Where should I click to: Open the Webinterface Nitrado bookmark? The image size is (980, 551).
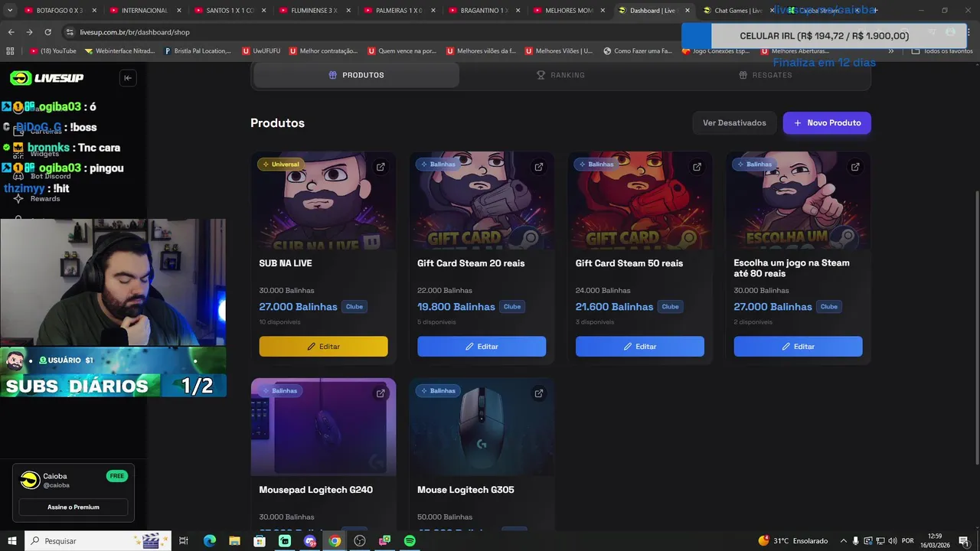119,51
